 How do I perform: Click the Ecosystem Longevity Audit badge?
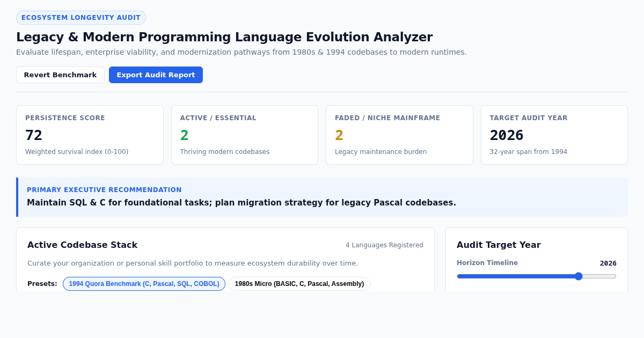pyautogui.click(x=81, y=18)
